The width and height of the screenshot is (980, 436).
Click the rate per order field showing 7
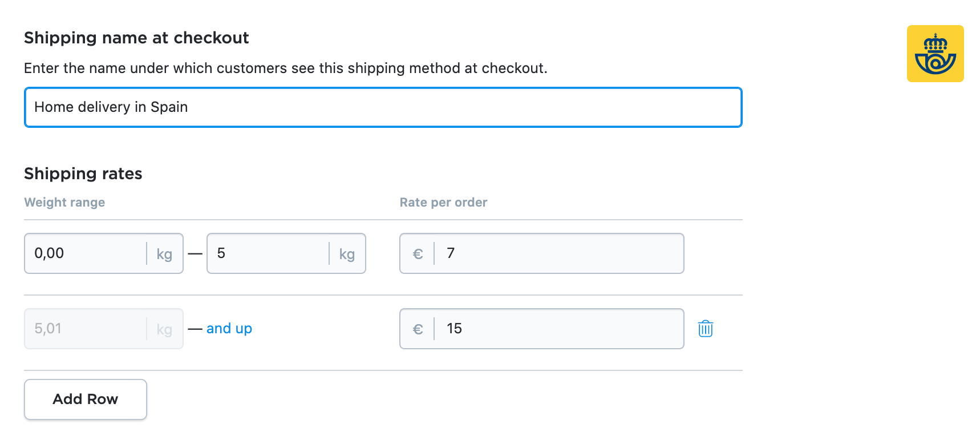tap(558, 253)
